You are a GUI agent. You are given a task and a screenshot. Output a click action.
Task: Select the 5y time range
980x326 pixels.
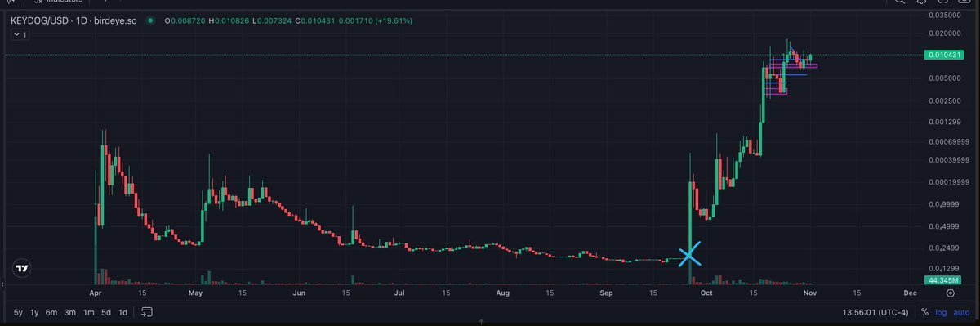click(17, 312)
